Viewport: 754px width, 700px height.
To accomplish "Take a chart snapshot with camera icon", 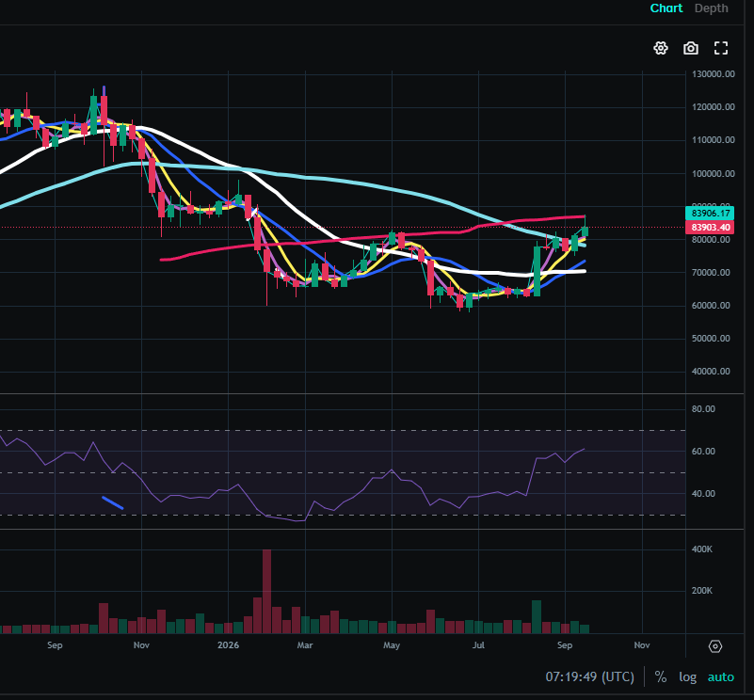I will pos(691,48).
